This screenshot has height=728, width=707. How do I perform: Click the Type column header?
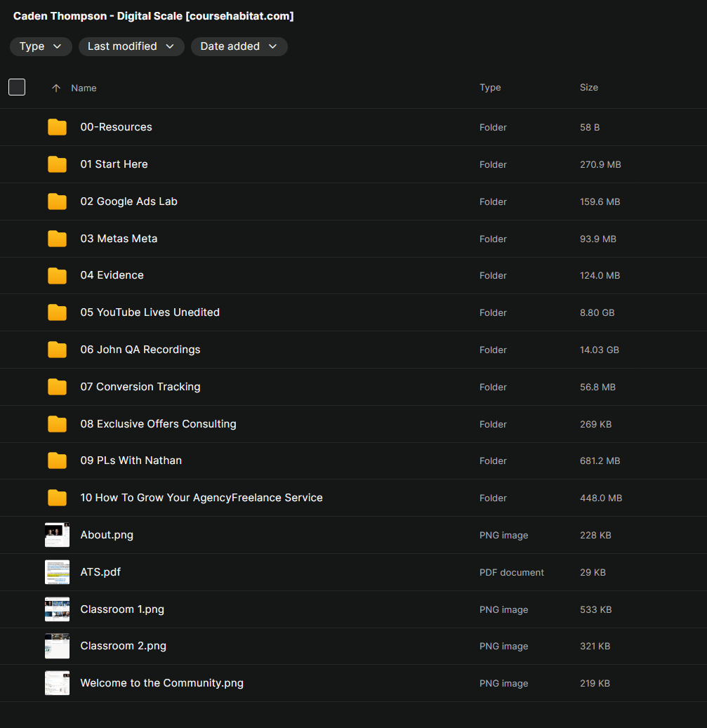click(x=490, y=88)
